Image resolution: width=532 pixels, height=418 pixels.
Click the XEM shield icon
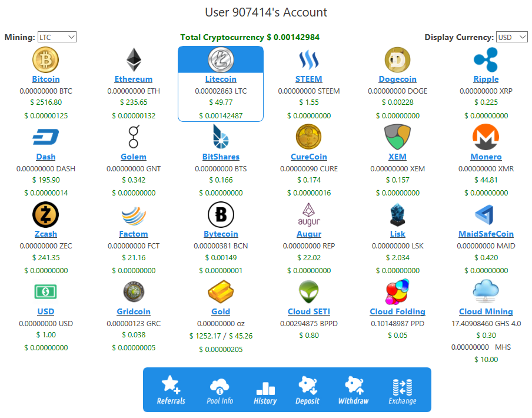[397, 137]
